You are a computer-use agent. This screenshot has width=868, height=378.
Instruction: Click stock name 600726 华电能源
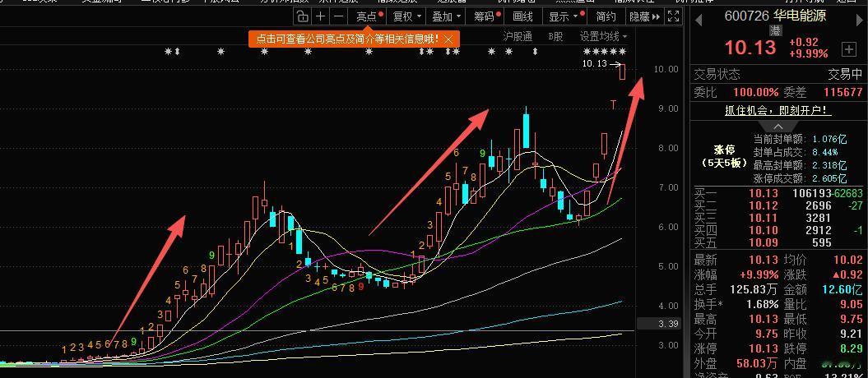pos(776,16)
